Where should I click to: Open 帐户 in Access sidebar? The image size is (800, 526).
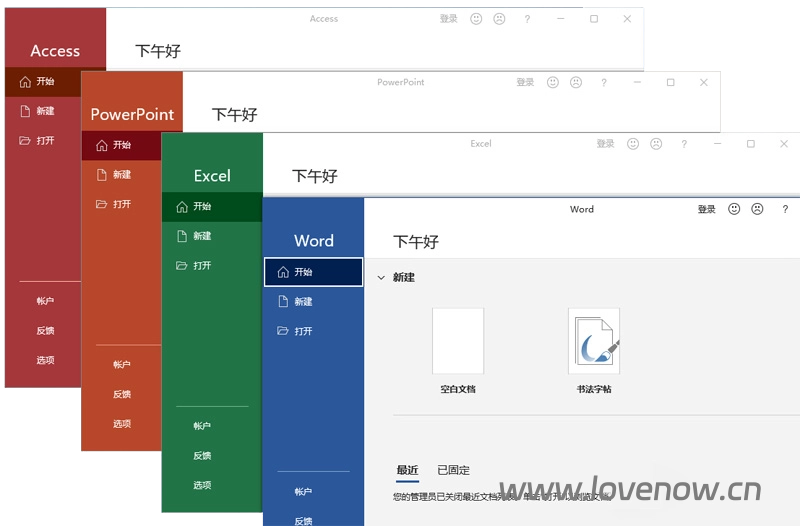coord(45,301)
